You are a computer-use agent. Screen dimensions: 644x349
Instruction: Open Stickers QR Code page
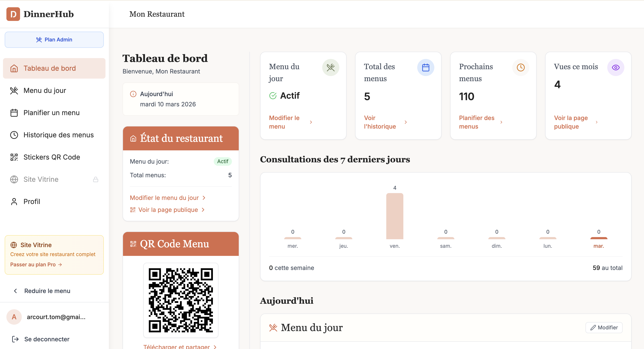click(54, 157)
